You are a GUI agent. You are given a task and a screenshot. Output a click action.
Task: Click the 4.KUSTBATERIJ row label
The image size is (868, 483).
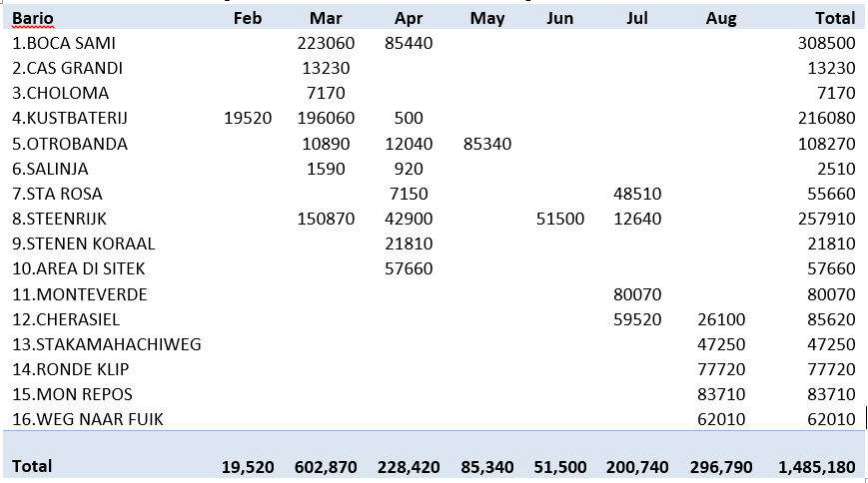point(70,118)
